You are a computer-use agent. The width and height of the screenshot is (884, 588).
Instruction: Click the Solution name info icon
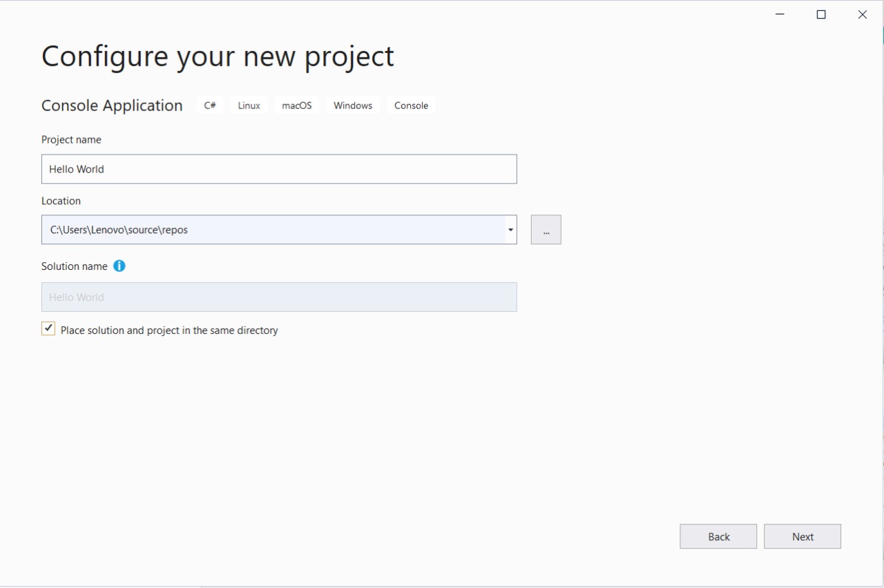pyautogui.click(x=119, y=266)
